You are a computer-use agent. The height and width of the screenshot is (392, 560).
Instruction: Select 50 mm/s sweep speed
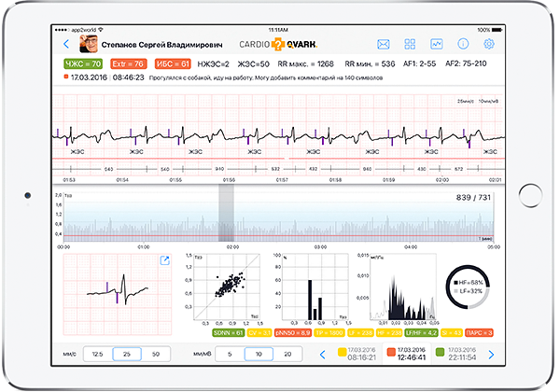[156, 354]
